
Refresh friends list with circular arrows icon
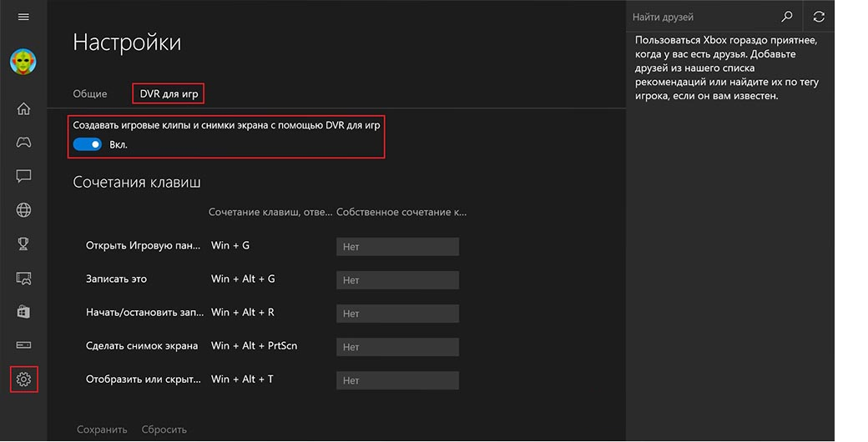click(x=819, y=17)
